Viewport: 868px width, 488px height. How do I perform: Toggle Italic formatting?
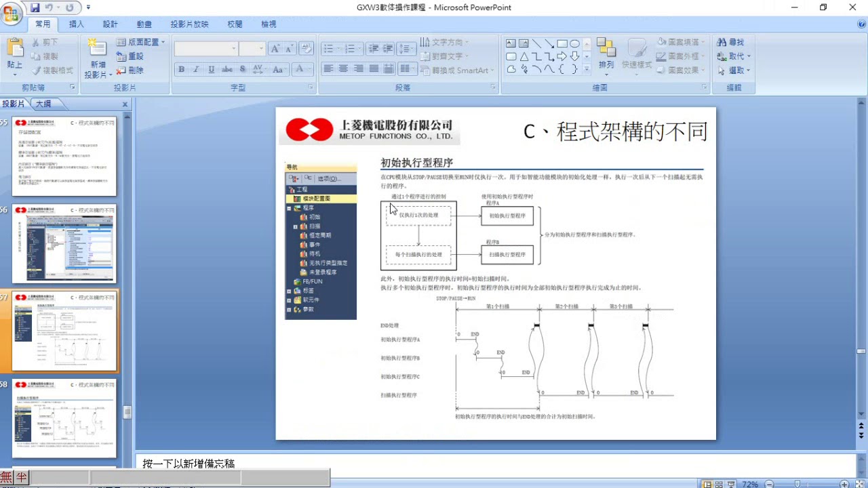196,69
